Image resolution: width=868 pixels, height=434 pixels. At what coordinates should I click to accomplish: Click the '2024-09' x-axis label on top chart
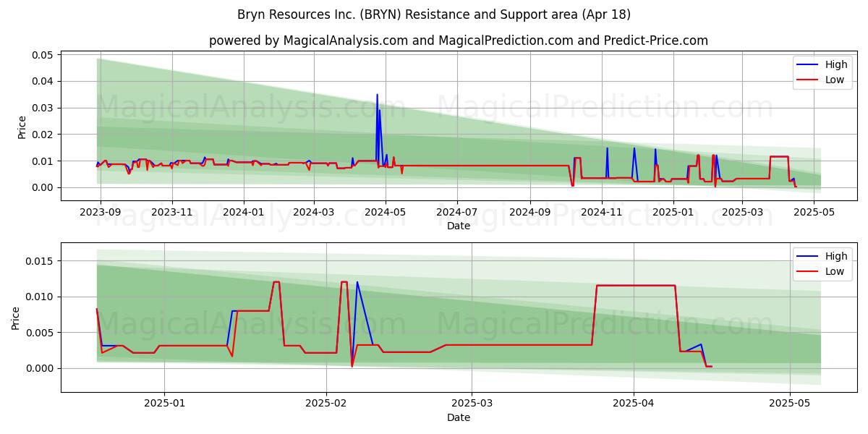[530, 213]
